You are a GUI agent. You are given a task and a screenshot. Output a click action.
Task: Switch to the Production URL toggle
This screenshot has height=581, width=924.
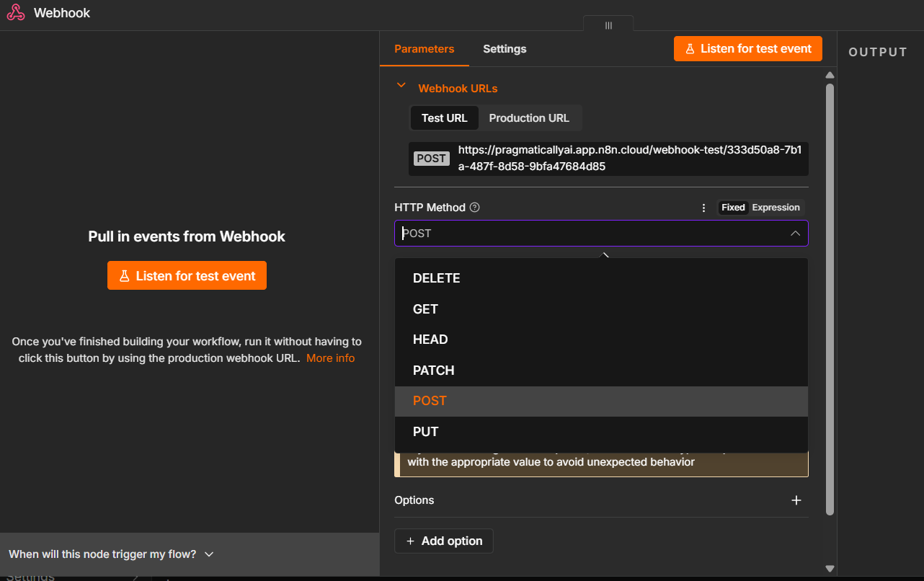(x=529, y=118)
